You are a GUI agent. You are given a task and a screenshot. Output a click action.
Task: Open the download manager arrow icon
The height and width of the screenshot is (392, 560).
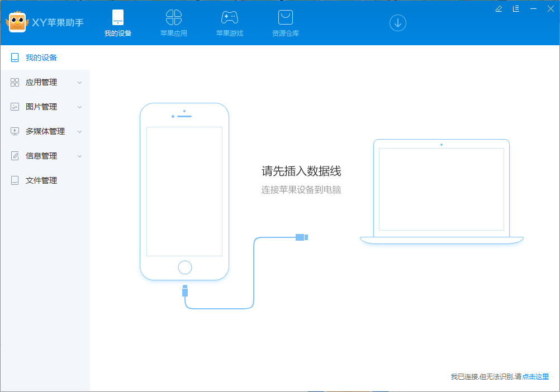point(398,23)
